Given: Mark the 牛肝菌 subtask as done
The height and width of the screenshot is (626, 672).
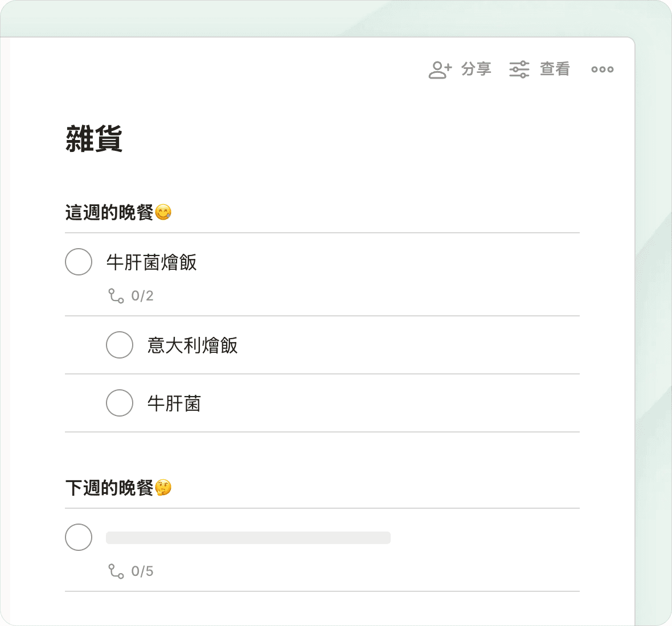Looking at the screenshot, I should [x=120, y=403].
